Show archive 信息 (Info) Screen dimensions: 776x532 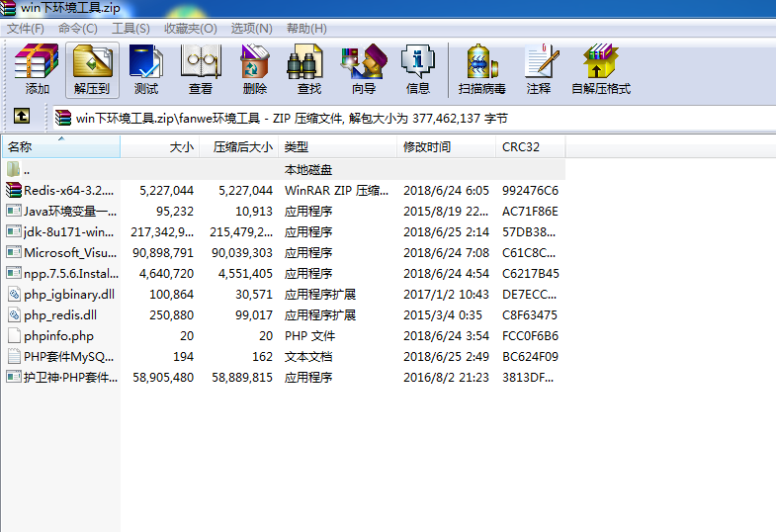tap(418, 69)
